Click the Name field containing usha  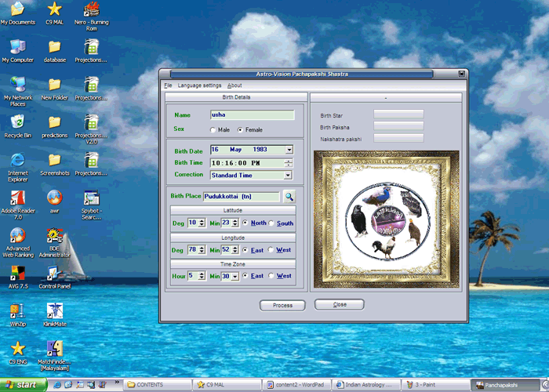[253, 115]
